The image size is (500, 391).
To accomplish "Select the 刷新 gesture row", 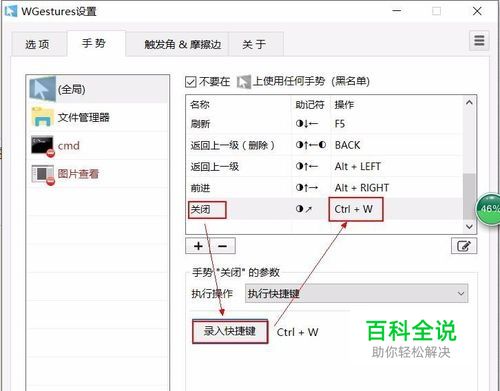I will pos(324,124).
